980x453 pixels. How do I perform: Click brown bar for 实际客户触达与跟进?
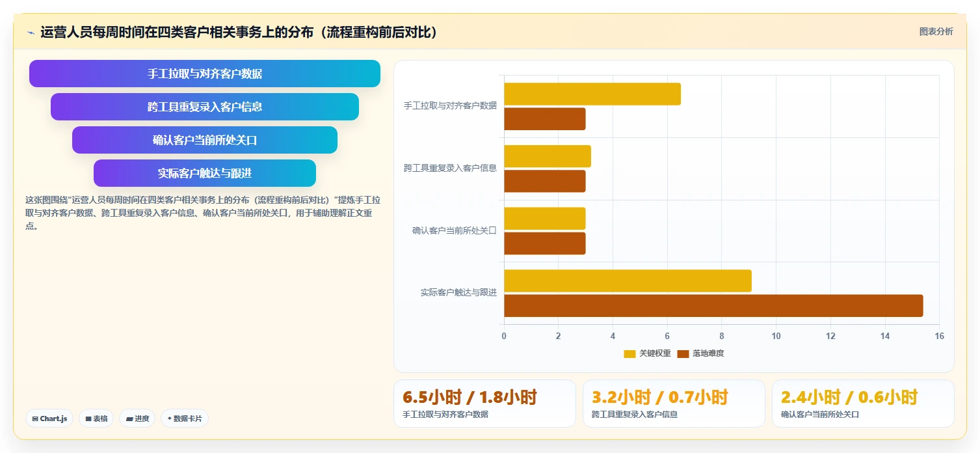point(713,306)
